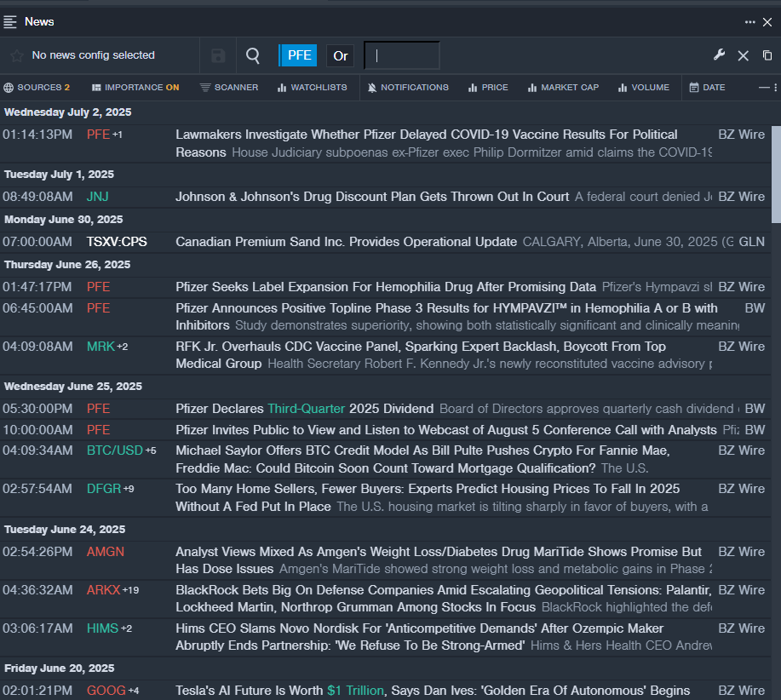
Task: Click the GOOG +4 ticker symbol
Action: 112,691
